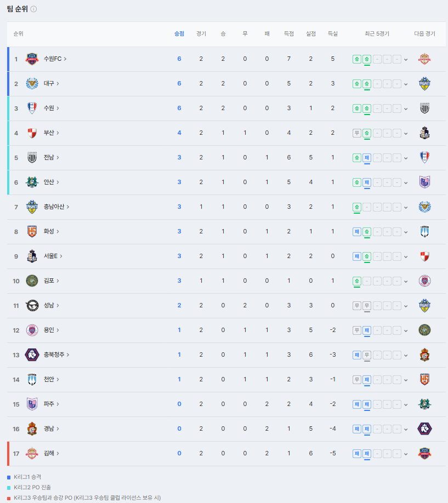Select the 화성 team logo

pos(32,231)
